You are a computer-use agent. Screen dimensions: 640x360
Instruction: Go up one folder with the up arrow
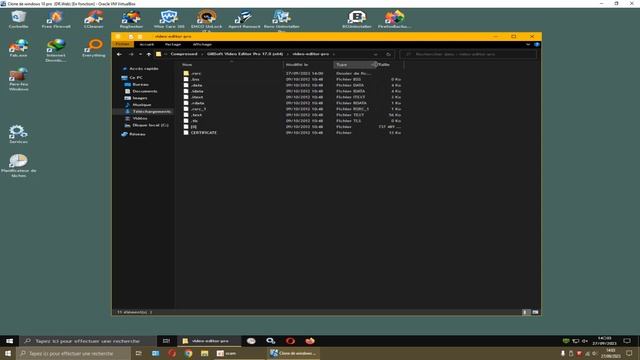(x=149, y=54)
